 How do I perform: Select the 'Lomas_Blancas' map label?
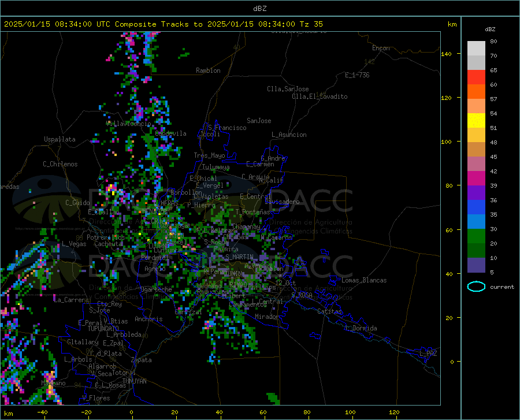(364, 280)
